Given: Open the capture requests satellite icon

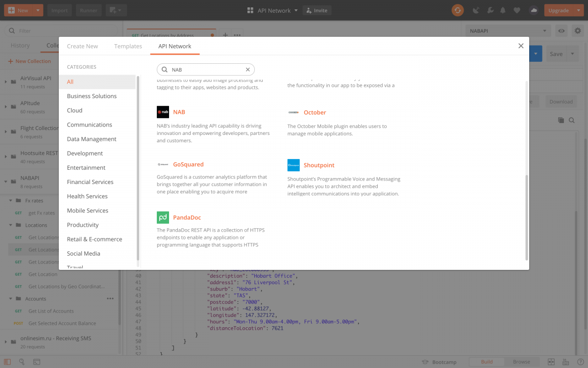Looking at the screenshot, I should pos(476,10).
